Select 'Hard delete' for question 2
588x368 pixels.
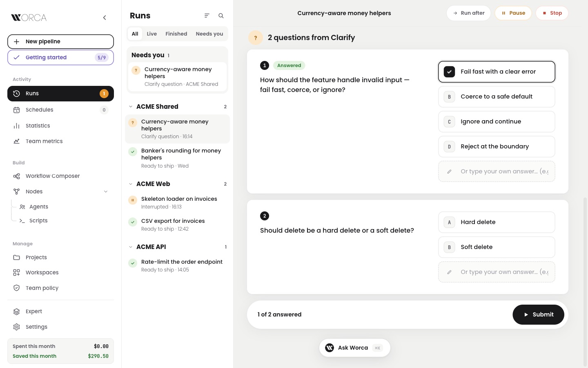pos(497,222)
